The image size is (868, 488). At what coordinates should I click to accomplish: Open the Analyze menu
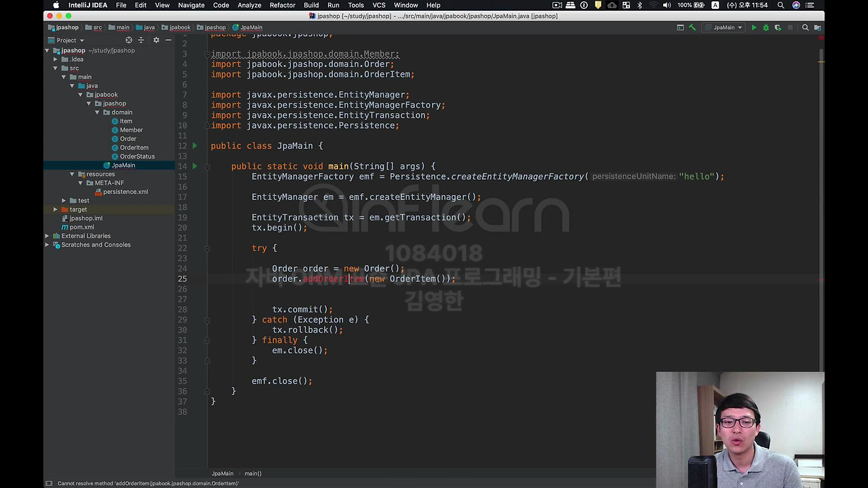tap(249, 5)
